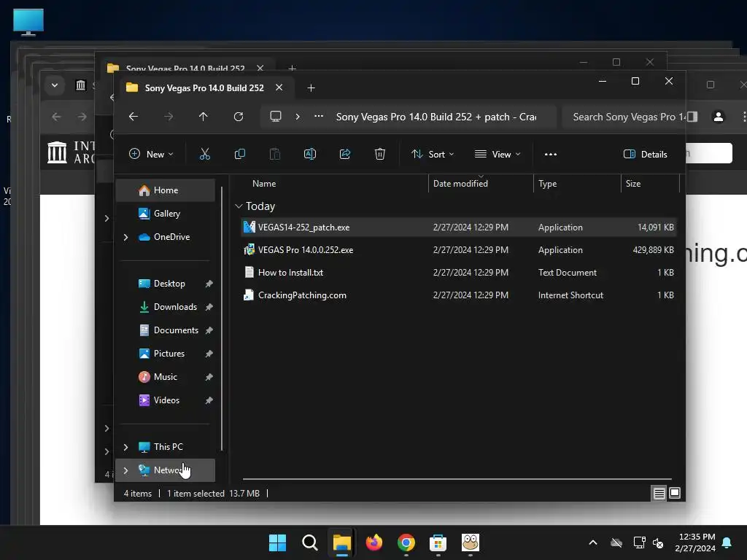Screen dimensions: 747x560
Task: Click the Rename icon in toolbar
Action: click(309, 154)
